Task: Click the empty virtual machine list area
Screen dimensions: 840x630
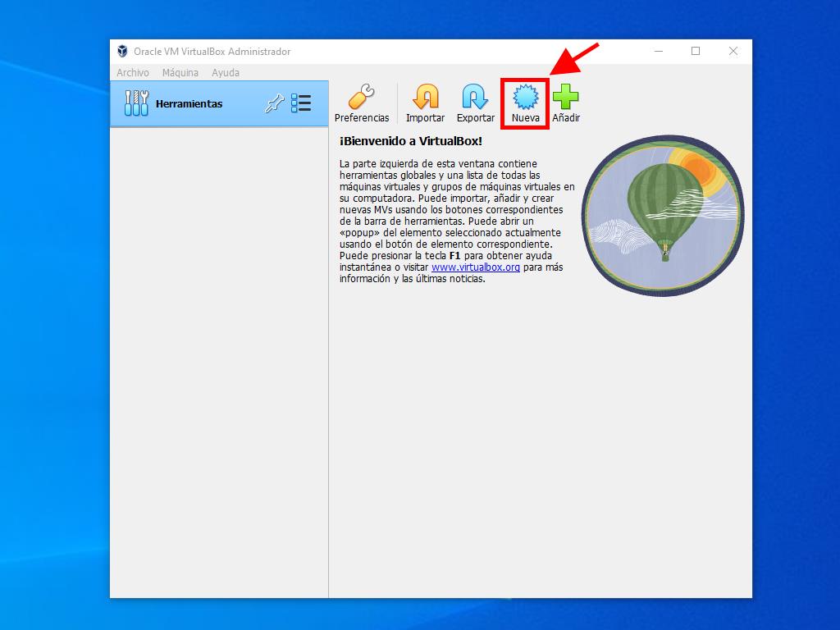Action: tap(219, 361)
